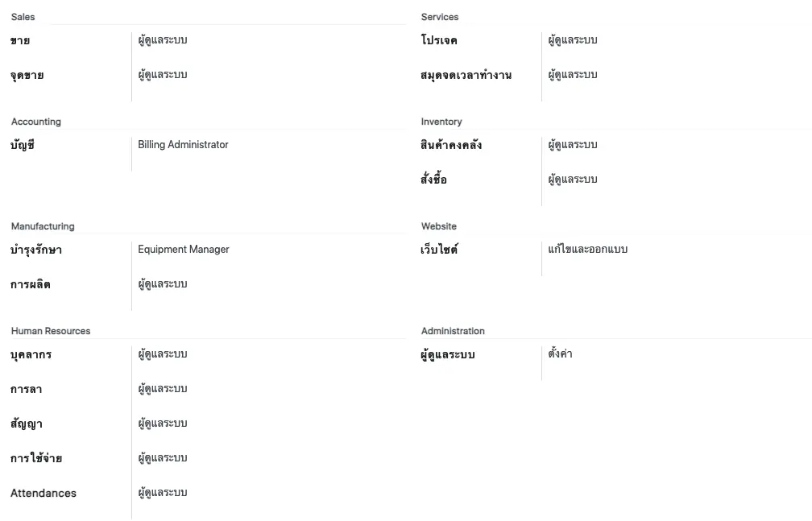
Task: Click the Administration section heading
Action: pyautogui.click(x=453, y=331)
